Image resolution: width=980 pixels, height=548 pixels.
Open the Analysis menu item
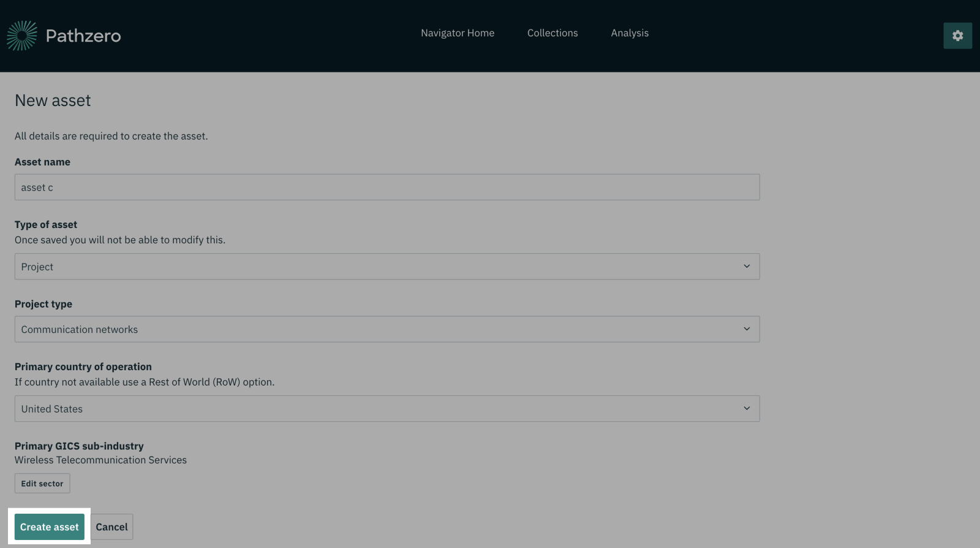point(630,33)
